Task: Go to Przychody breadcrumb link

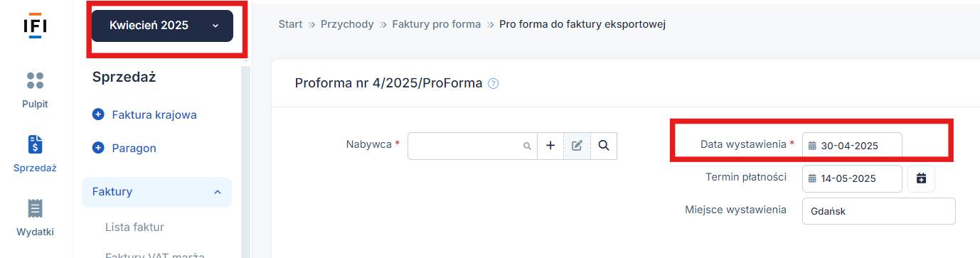Action: click(x=347, y=24)
